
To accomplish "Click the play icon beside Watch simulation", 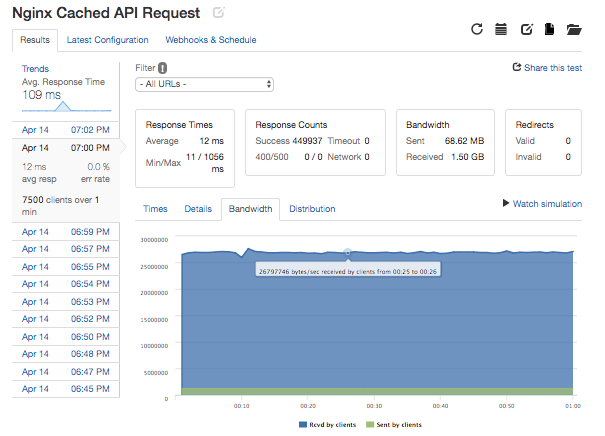I will (506, 203).
